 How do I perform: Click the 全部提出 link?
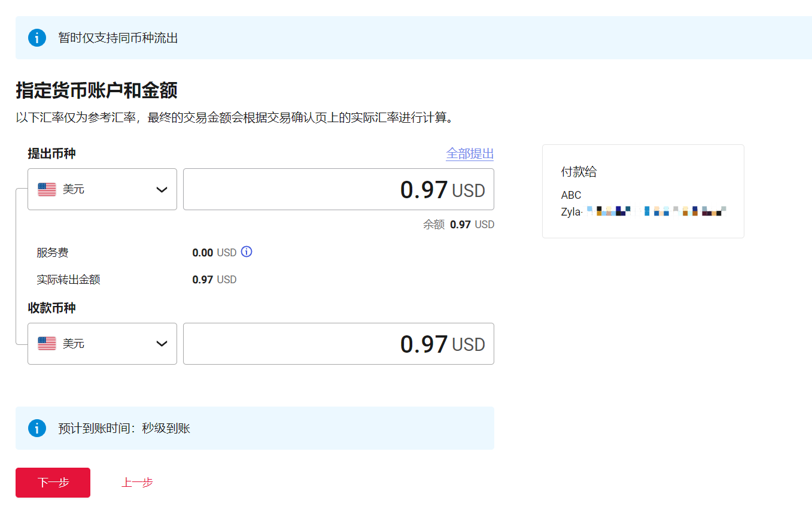470,154
